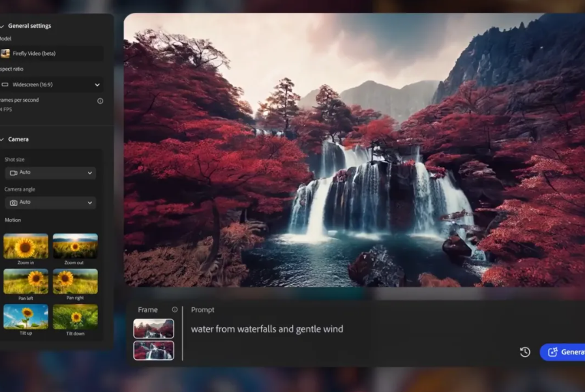
Task: Click the waterfall video preview
Action: point(354,150)
